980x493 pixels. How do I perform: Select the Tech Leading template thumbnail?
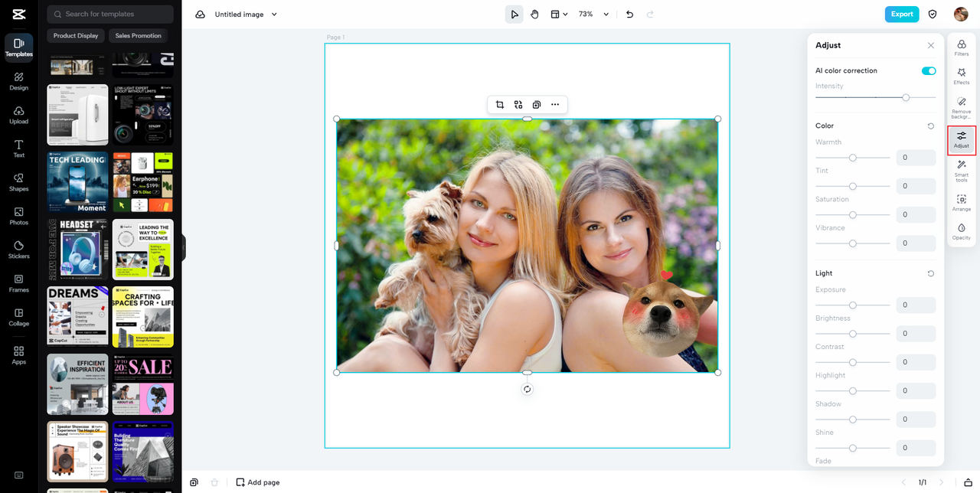(x=77, y=182)
